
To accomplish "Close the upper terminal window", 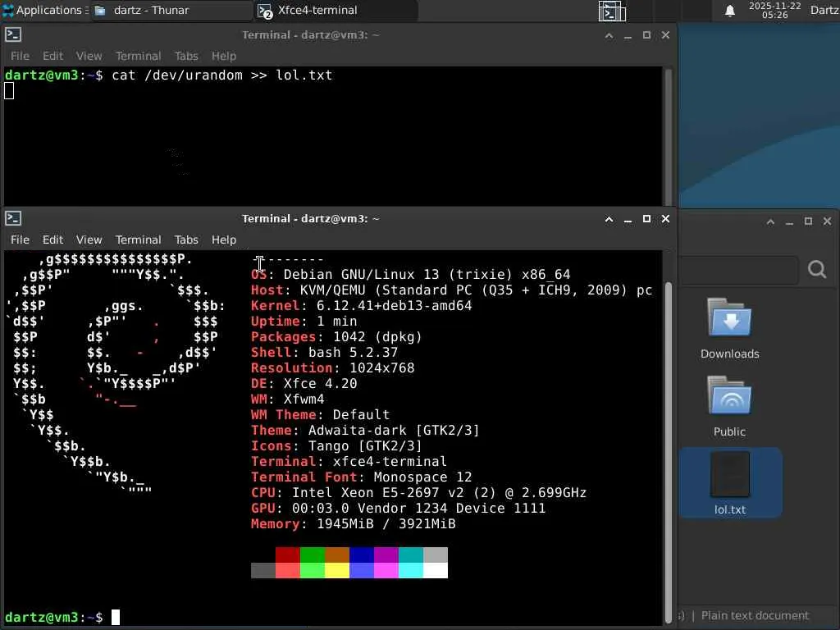I will click(x=665, y=35).
